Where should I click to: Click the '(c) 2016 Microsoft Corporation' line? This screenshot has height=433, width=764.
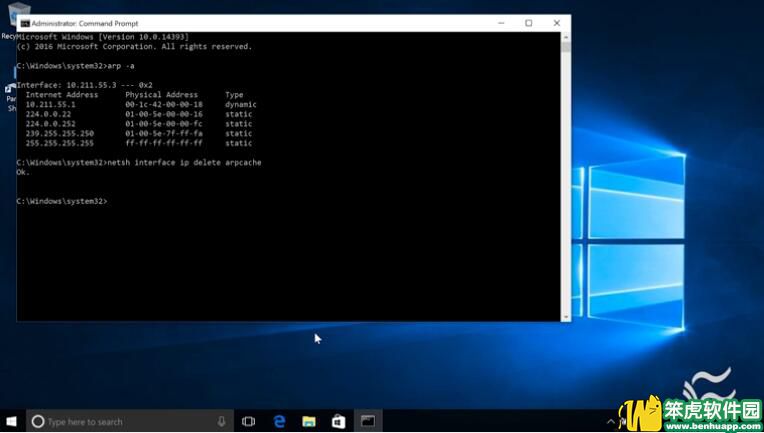click(x=134, y=46)
